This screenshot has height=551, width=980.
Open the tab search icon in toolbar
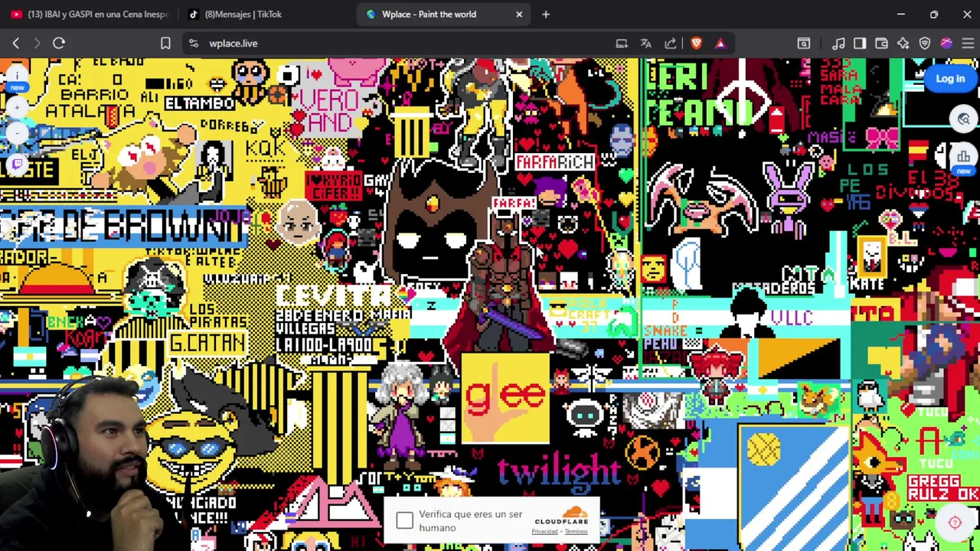pyautogui.click(x=804, y=44)
